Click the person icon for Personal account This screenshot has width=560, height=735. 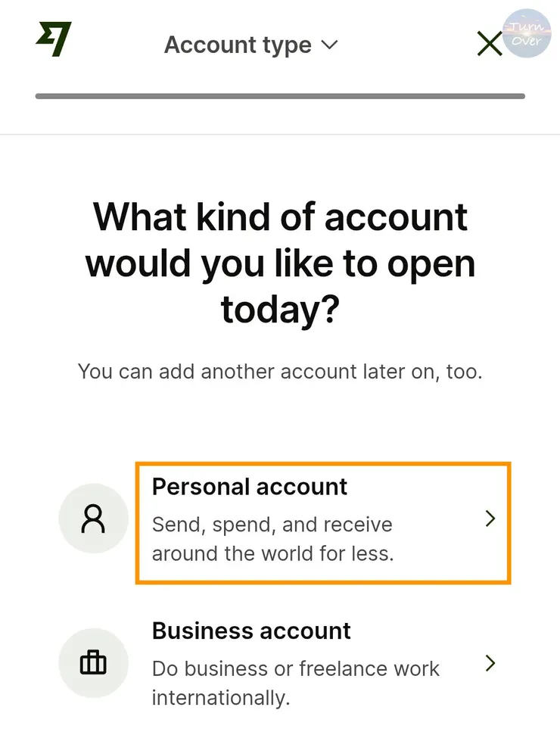(93, 520)
